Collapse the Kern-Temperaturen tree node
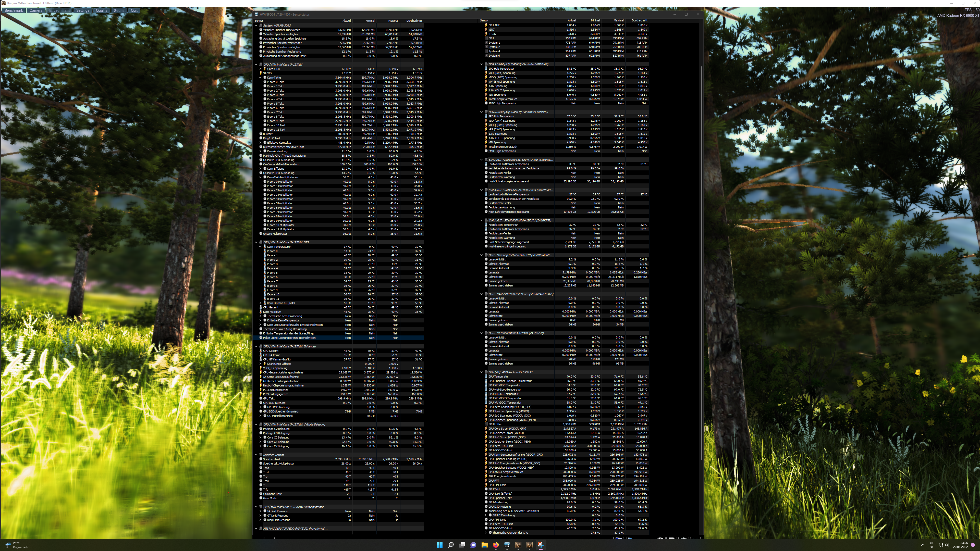 pyautogui.click(x=260, y=247)
